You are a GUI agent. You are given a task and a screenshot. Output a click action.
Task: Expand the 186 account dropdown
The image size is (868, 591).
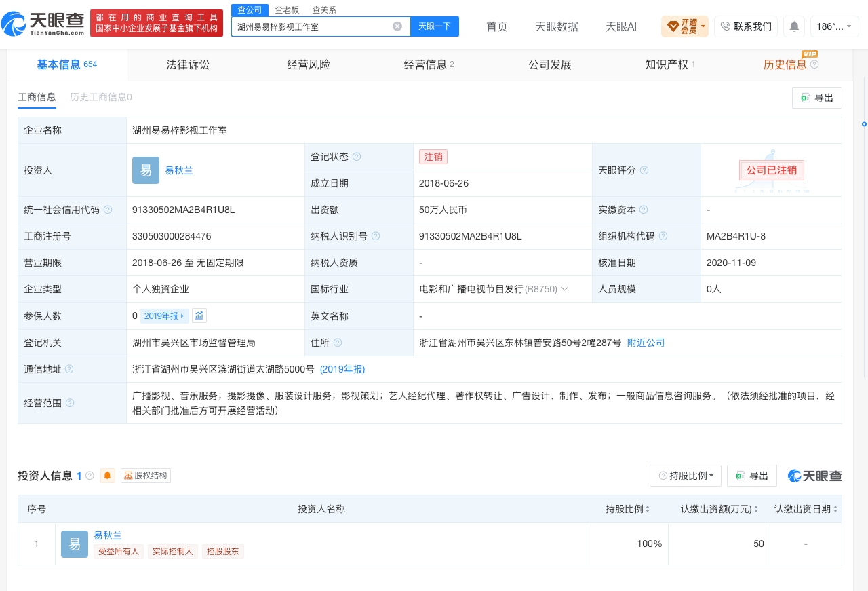(x=835, y=26)
